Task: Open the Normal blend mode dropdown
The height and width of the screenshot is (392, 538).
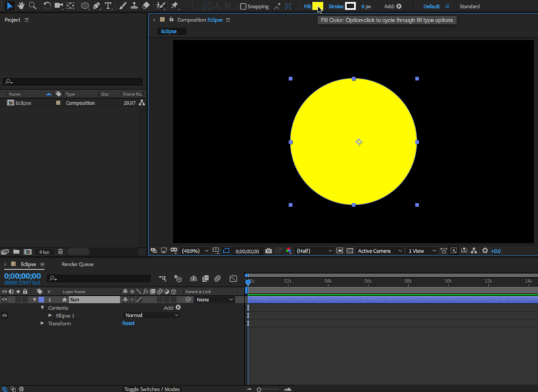Action: point(152,315)
